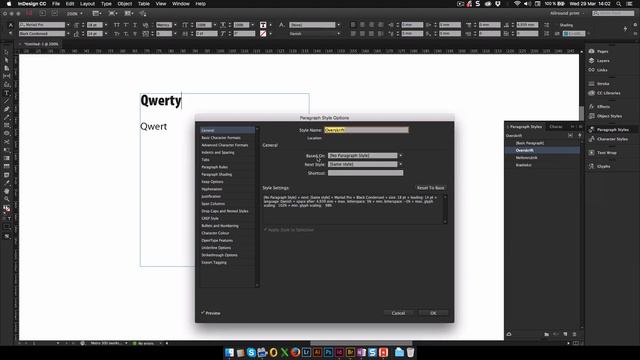The image size is (640, 360).
Task: Open Finder from the Dock
Action: [x=229, y=352]
